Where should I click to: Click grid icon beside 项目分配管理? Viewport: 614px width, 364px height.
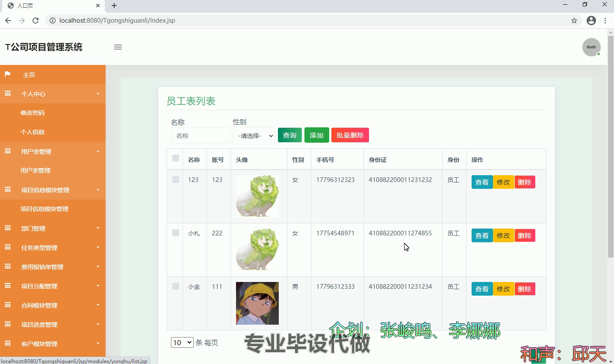point(7,286)
